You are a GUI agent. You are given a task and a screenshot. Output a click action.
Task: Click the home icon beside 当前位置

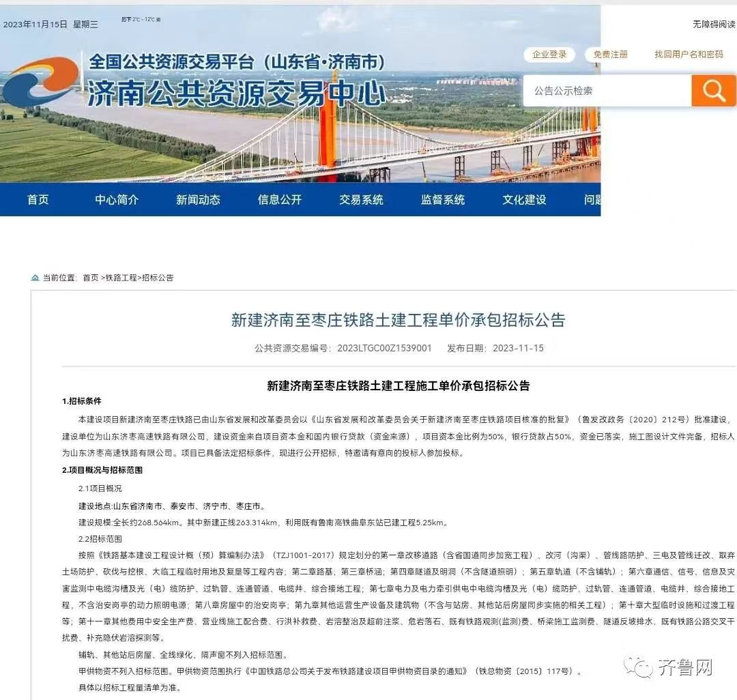pos(35,278)
